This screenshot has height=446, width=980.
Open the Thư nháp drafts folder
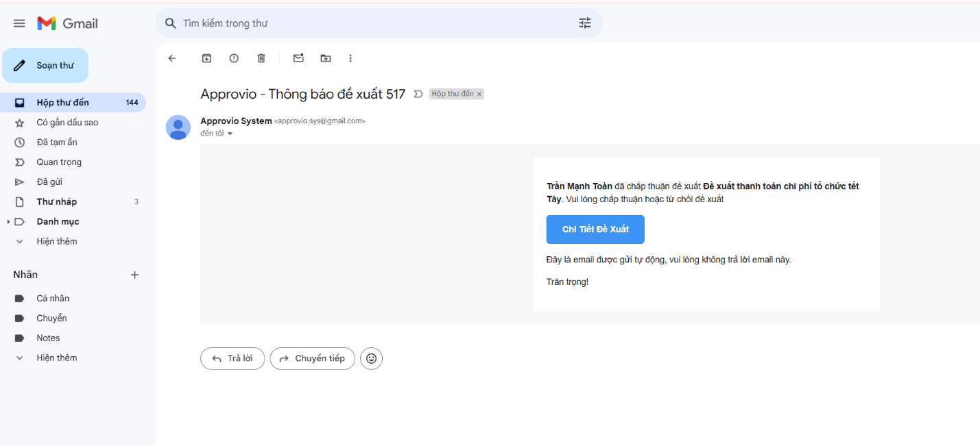(56, 201)
